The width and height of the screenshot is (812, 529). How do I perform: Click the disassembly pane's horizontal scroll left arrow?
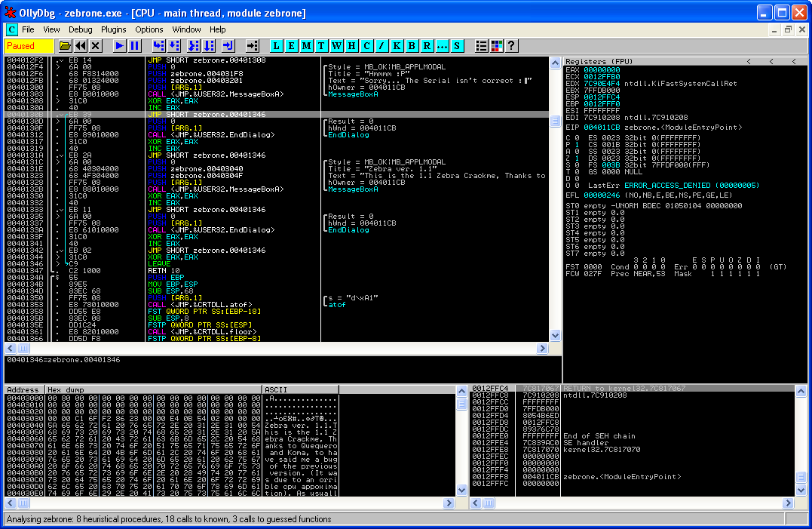point(11,348)
